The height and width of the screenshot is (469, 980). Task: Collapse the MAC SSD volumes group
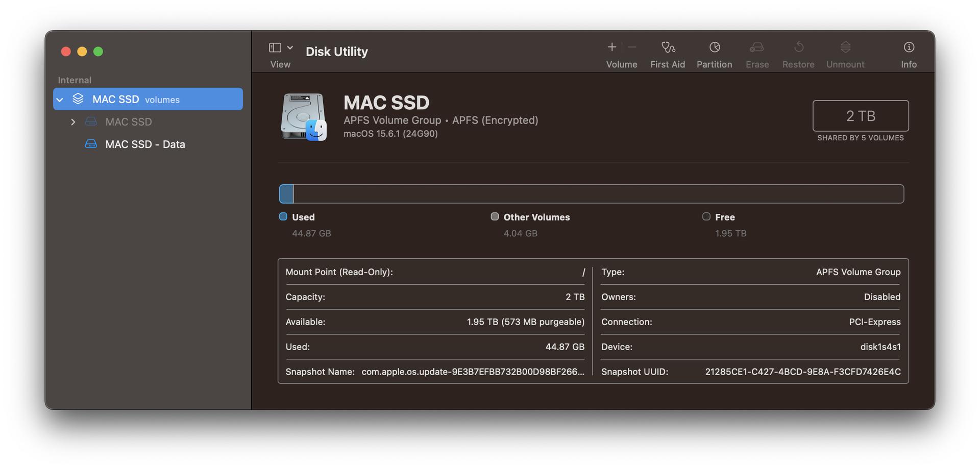60,100
